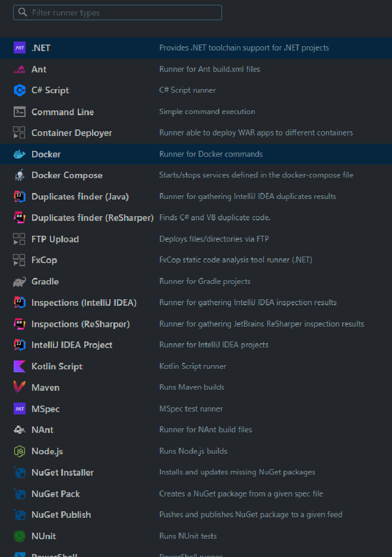Image resolution: width=392 pixels, height=557 pixels.
Task: Click the magnifier icon in filter box
Action: pos(23,12)
